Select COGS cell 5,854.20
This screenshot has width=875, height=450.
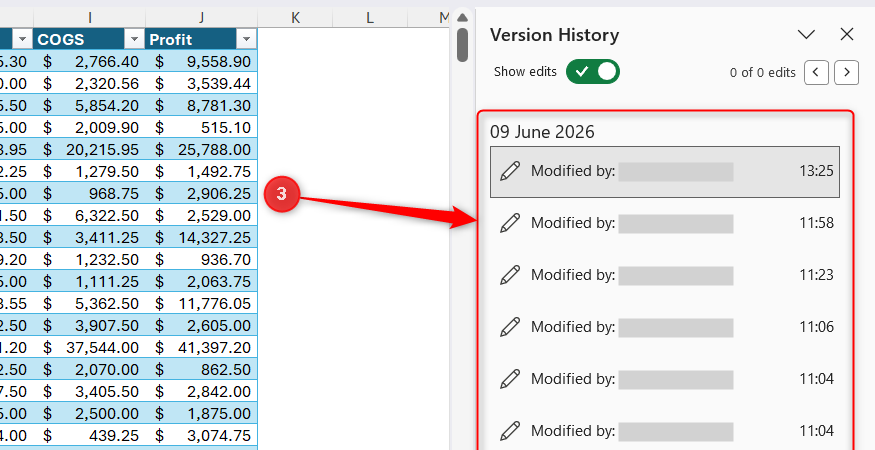point(89,106)
